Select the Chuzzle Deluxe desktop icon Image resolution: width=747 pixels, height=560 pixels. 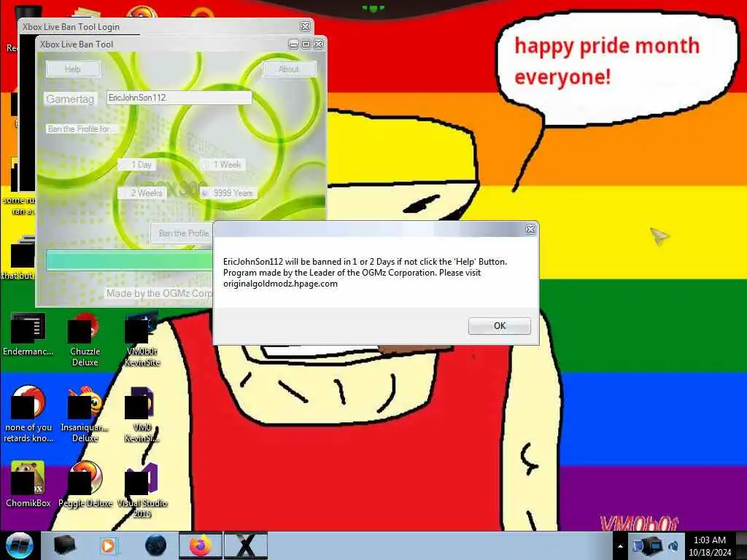tap(85, 340)
